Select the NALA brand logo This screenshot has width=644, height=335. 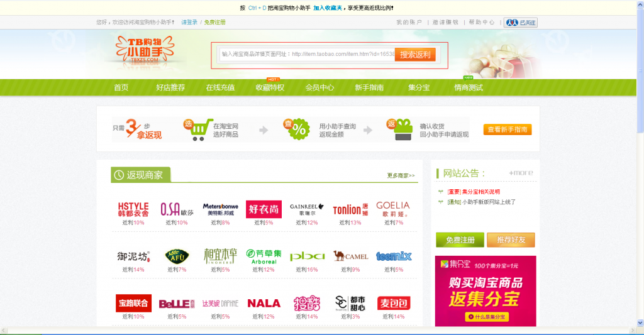(264, 304)
